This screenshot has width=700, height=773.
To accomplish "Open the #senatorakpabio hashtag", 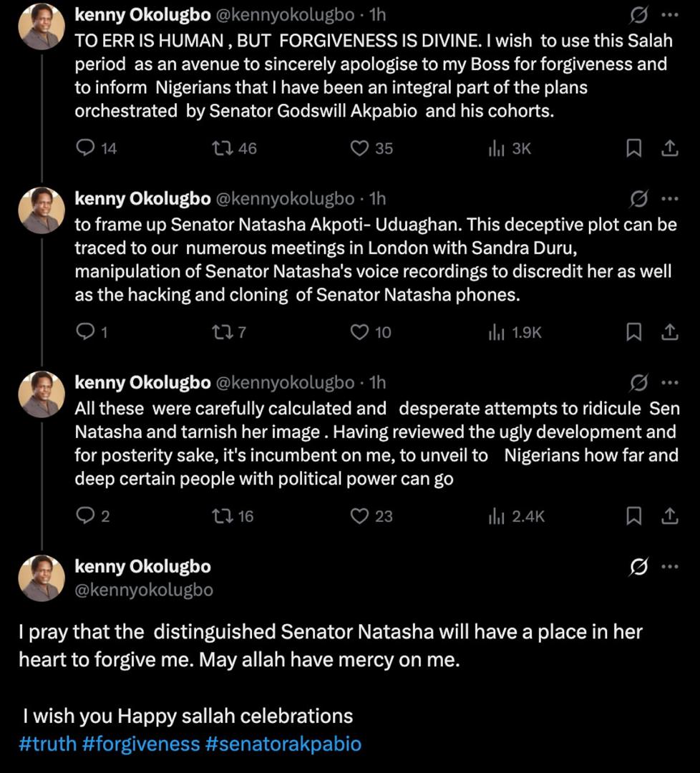I will pos(283,744).
